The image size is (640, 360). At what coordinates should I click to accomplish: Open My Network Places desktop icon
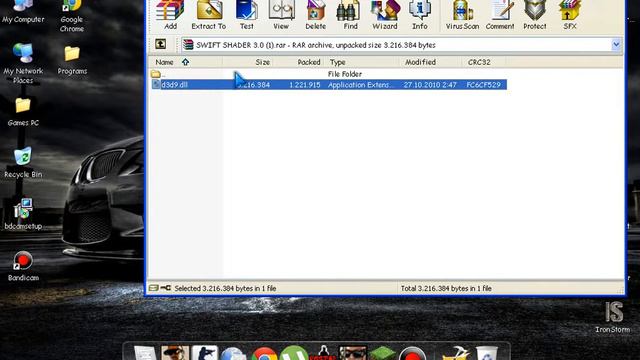point(23,63)
